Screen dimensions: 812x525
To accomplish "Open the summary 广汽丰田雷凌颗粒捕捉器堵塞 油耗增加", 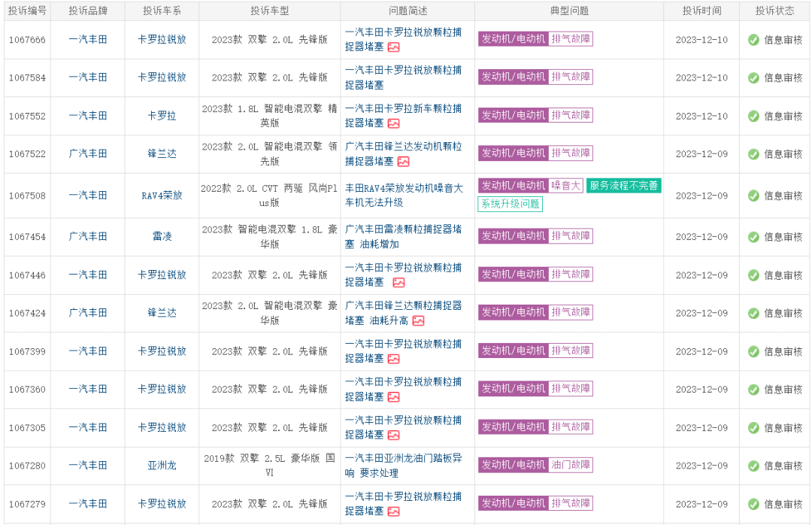I will 404,236.
